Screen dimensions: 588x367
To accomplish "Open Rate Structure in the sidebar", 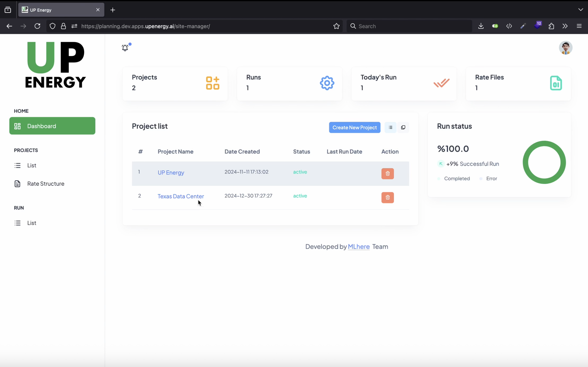I will [46, 184].
